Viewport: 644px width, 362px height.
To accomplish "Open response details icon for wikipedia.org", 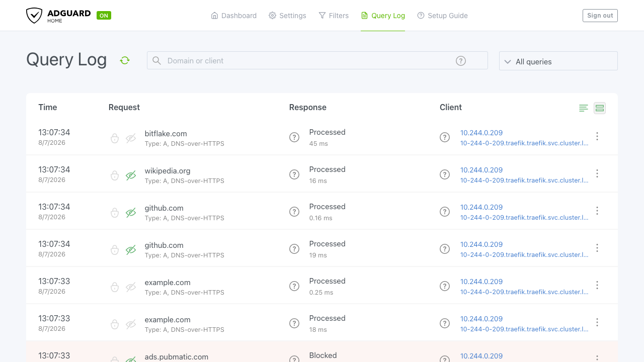I will coord(294,174).
